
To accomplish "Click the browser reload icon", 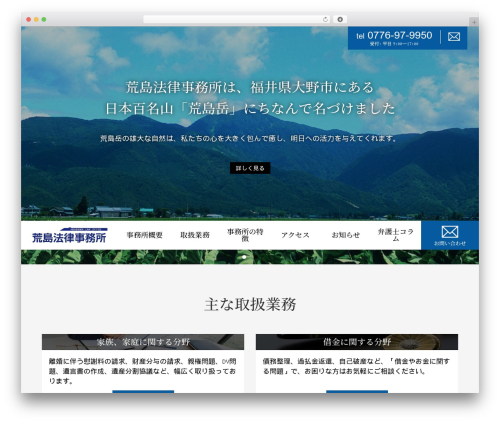I will 325,20.
